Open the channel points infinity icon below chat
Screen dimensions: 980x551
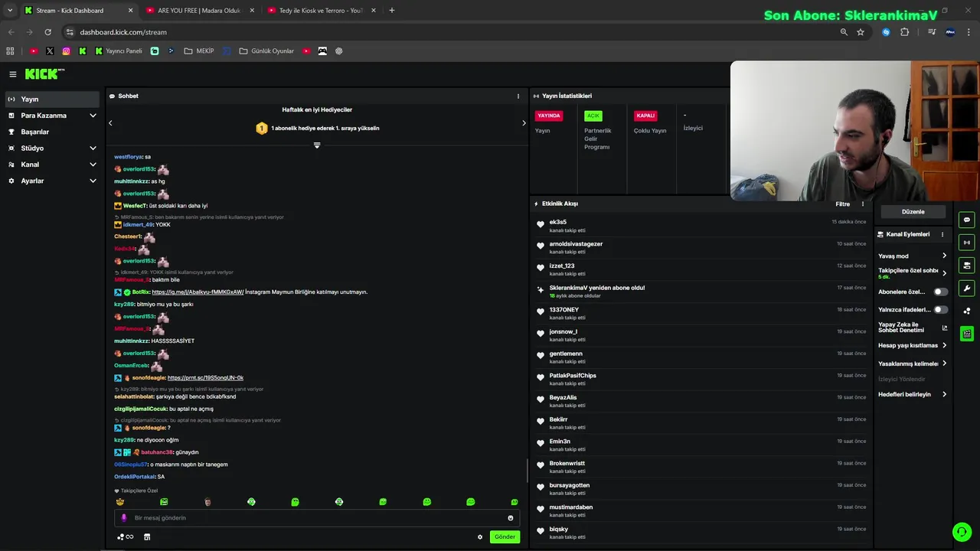(126, 537)
